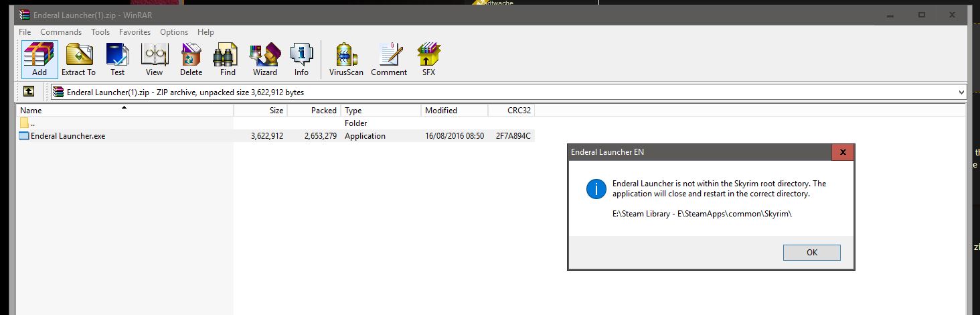Select Enderal Launcher.exe in file list
980x315 pixels.
click(x=68, y=136)
